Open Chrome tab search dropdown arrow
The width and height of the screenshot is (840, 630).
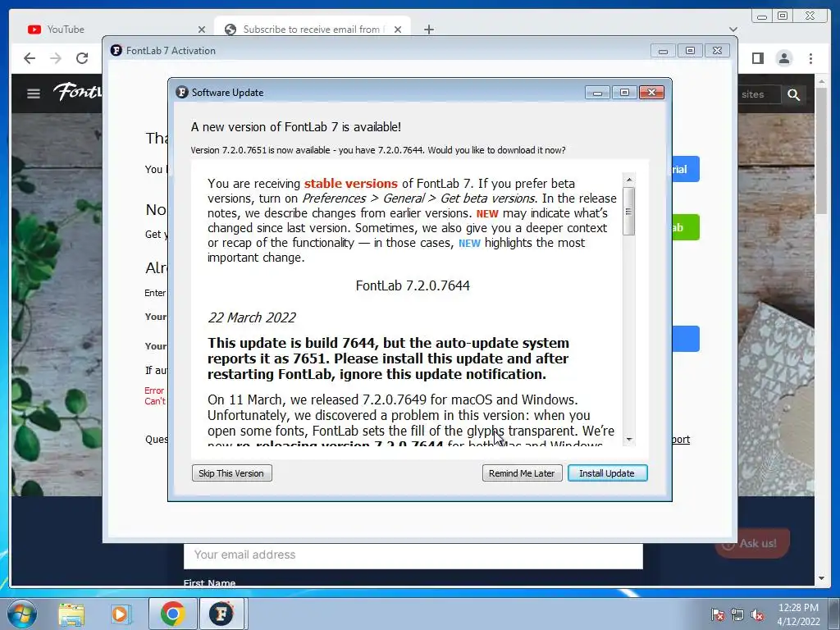click(x=733, y=30)
